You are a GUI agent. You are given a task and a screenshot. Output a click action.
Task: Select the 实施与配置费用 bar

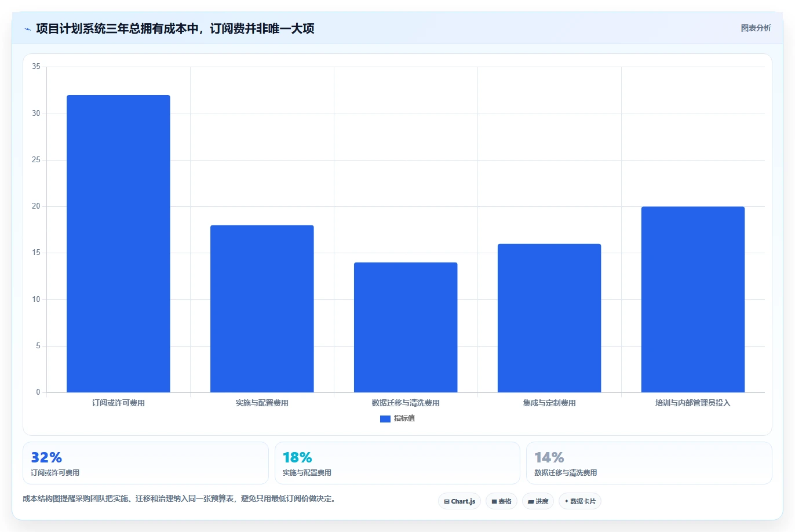tap(262, 309)
